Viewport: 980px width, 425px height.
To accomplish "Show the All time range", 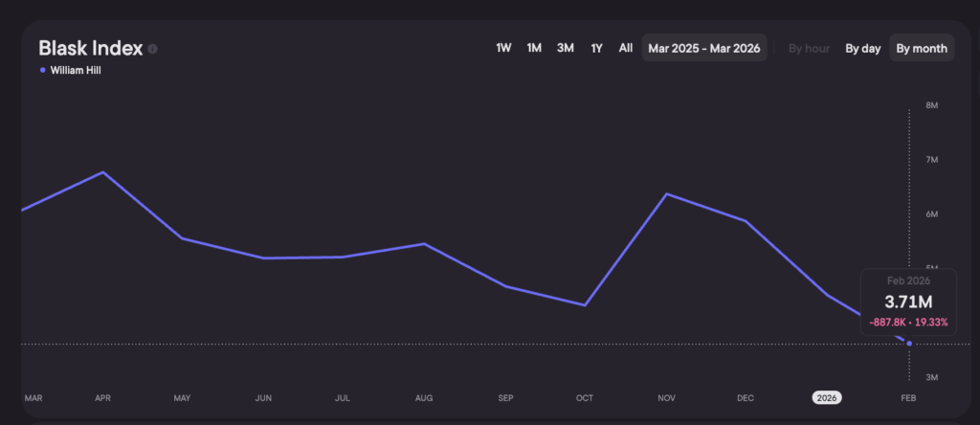I will click(625, 48).
